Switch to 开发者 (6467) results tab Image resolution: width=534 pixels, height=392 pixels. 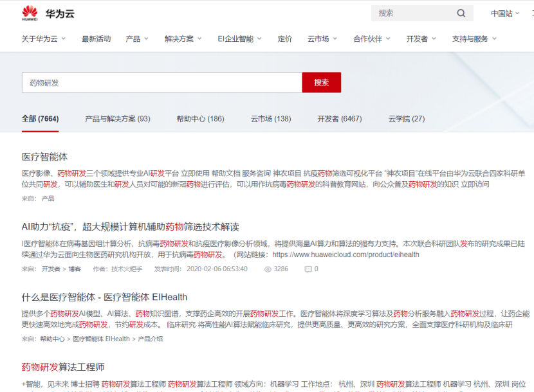(x=340, y=119)
